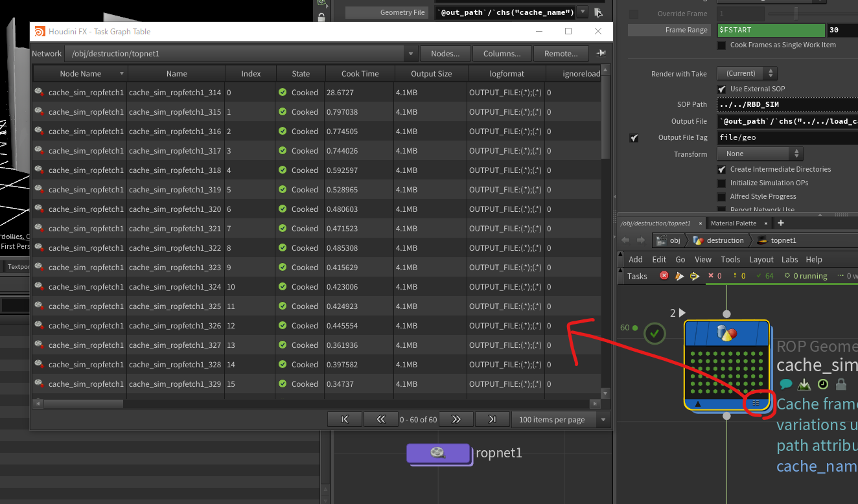Click the clock icon by the cache_sim node
Viewport: 858px width, 504px height.
tap(822, 384)
